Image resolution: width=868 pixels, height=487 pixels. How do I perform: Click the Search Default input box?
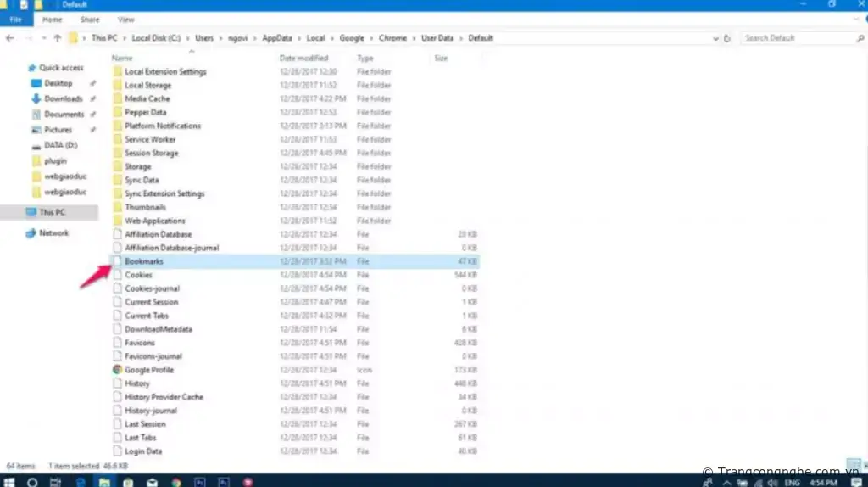click(797, 38)
